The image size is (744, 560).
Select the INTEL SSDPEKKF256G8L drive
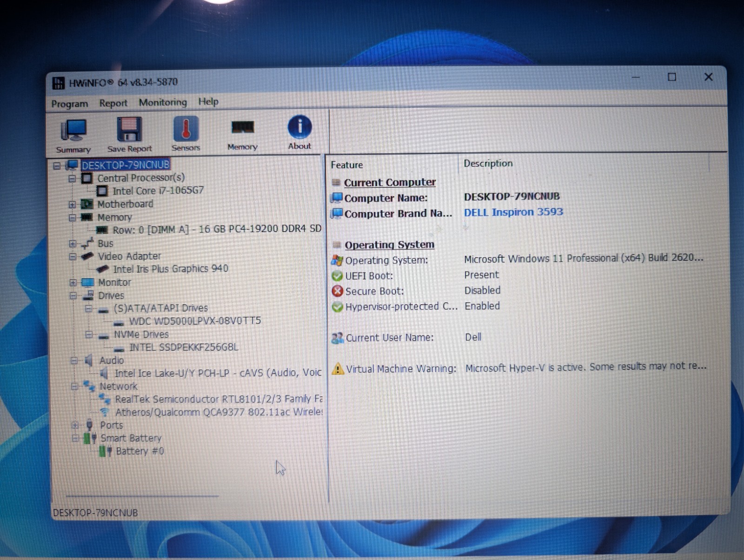coord(184,347)
